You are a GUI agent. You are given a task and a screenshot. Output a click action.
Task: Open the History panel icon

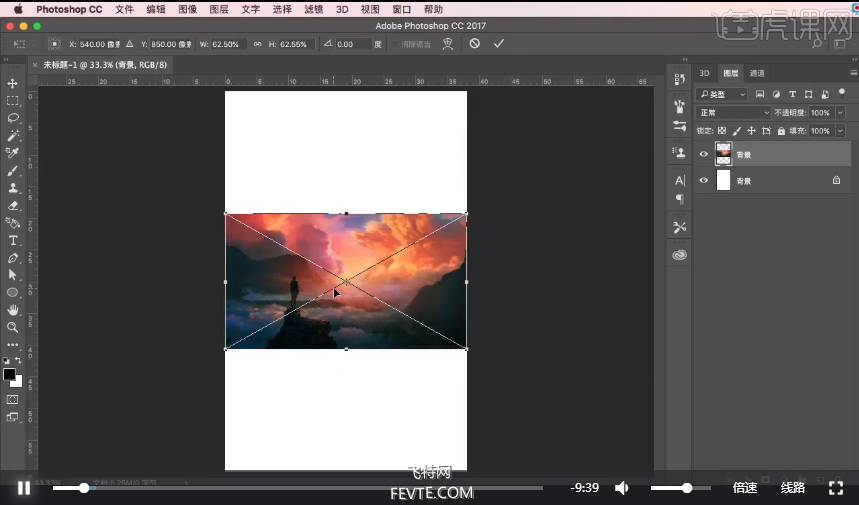[x=680, y=79]
